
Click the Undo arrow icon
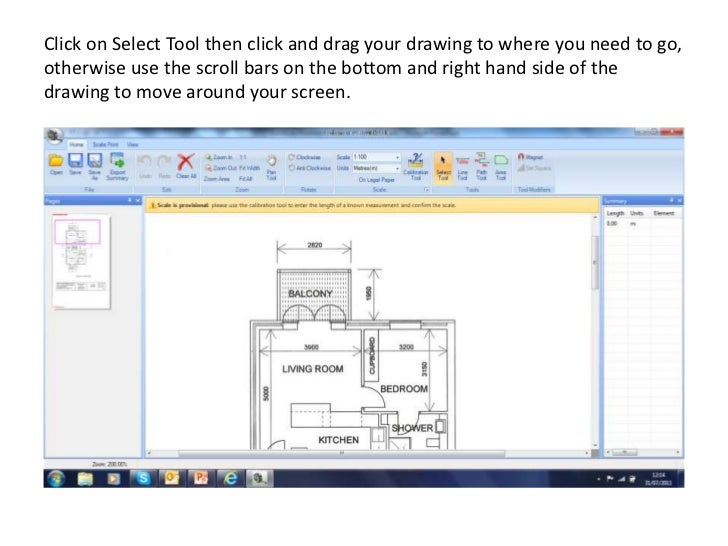(x=145, y=162)
